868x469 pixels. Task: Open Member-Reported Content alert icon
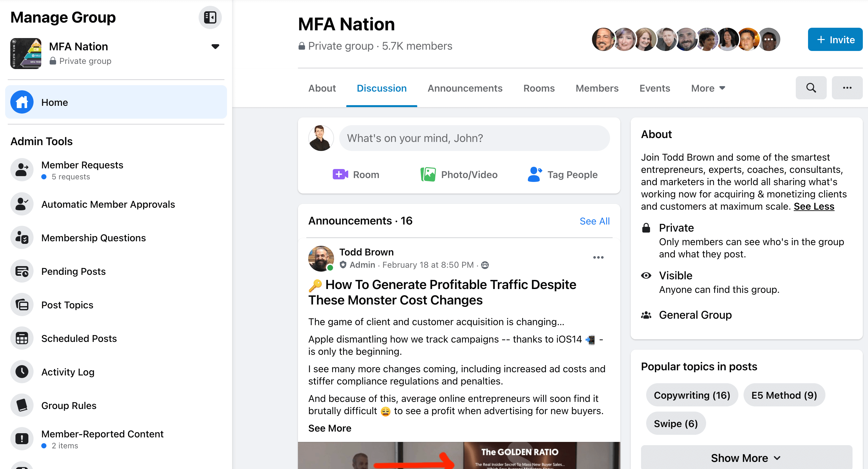22,439
